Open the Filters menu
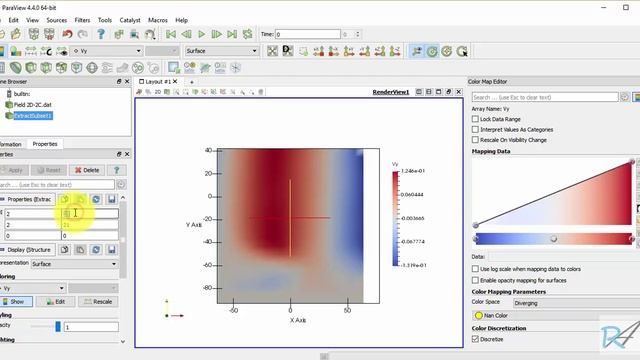640x360 pixels. click(x=82, y=20)
